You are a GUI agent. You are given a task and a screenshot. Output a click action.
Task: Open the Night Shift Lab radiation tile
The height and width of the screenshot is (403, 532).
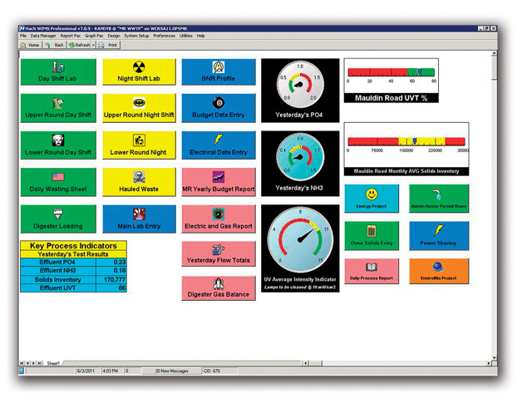coord(139,71)
